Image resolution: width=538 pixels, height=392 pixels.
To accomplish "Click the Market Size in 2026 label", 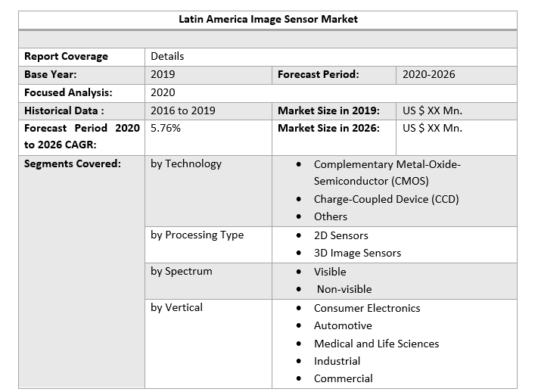I will coord(328,128).
